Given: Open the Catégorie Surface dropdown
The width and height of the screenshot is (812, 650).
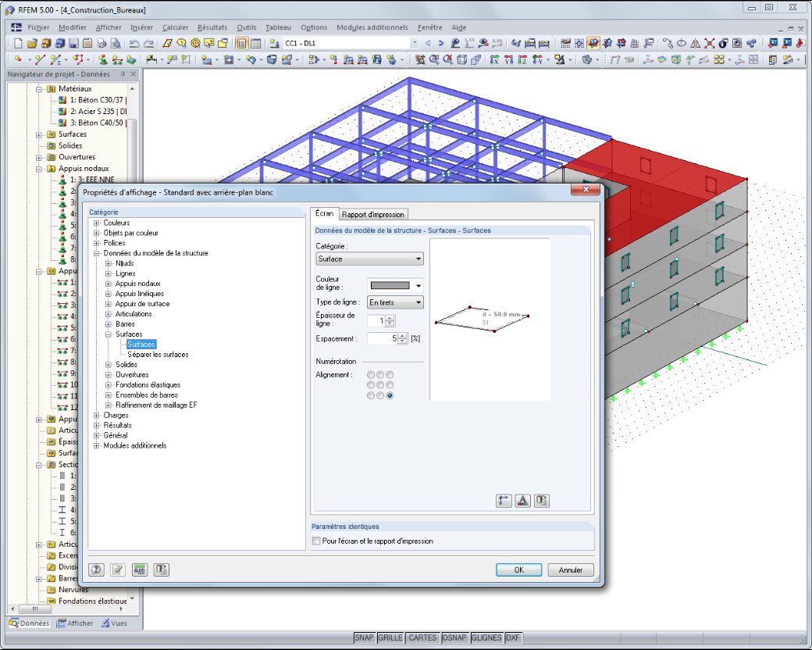Looking at the screenshot, I should tap(370, 259).
